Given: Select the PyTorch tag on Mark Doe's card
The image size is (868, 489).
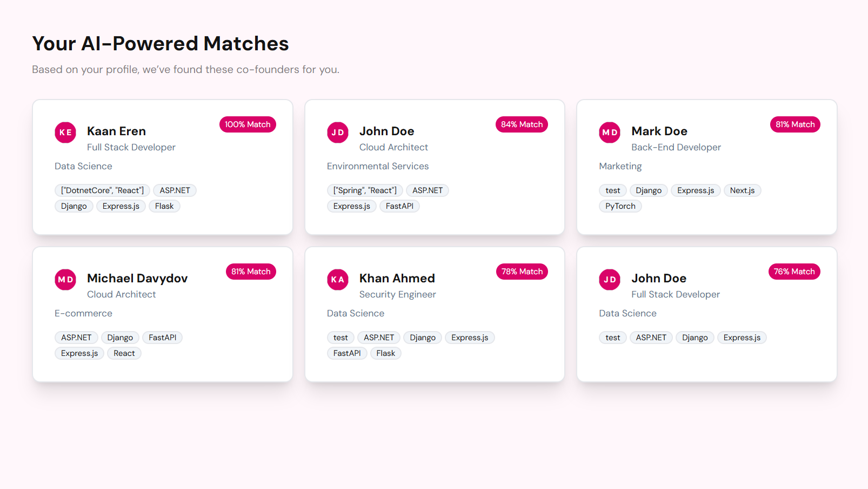Looking at the screenshot, I should [620, 206].
